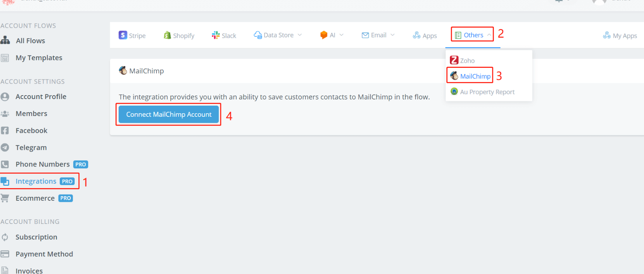Screen dimensions: 644x274
Task: Click the Telegram icon in sidebar
Action: [x=5, y=148]
